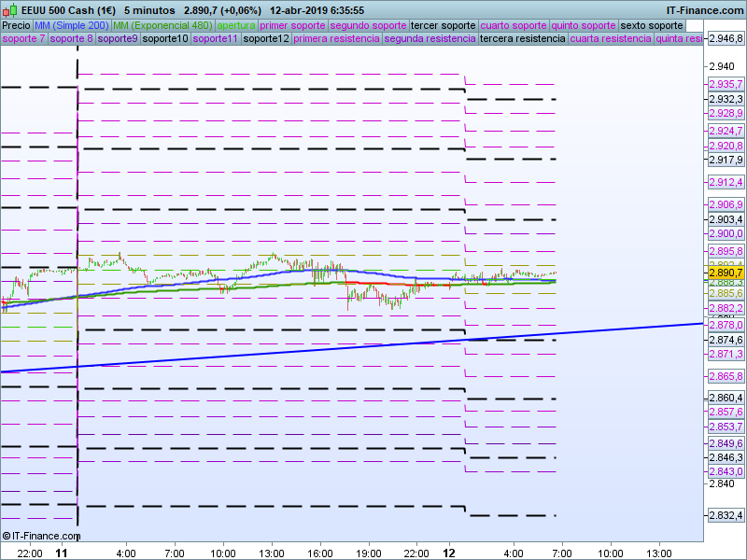Select the primera resistencia label

click(336, 39)
